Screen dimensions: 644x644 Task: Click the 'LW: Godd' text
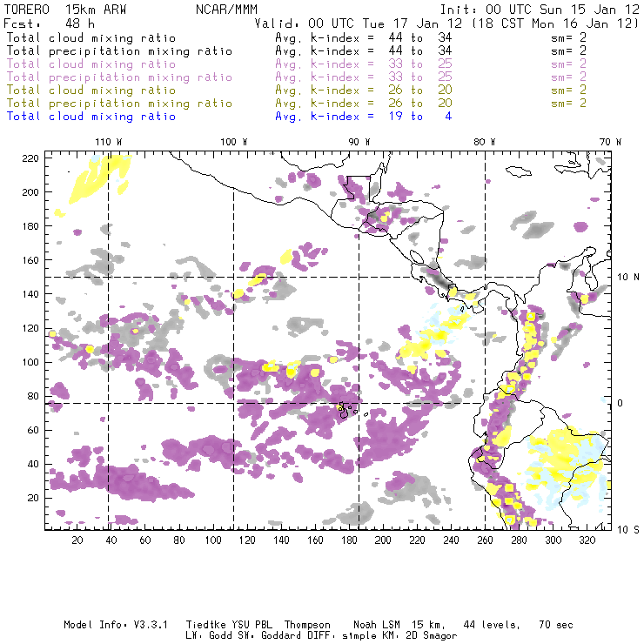[209, 636]
